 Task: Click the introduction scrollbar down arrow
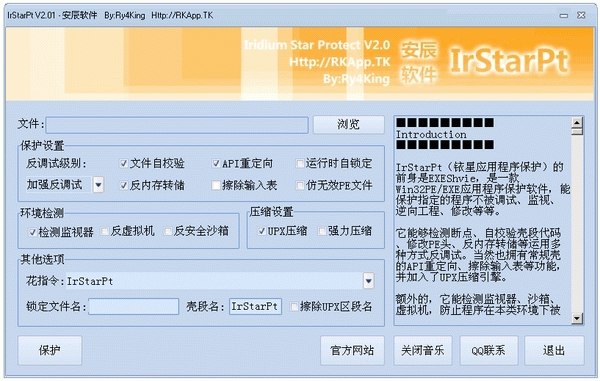(577, 318)
